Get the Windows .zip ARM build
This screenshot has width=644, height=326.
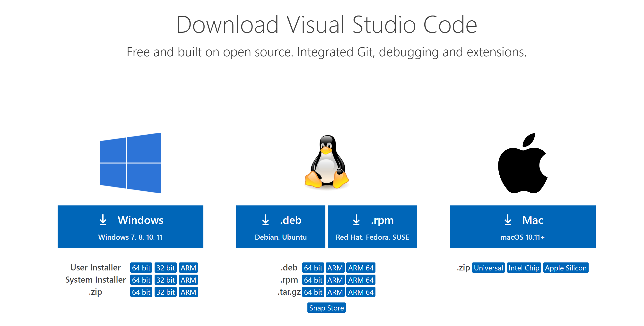click(188, 292)
